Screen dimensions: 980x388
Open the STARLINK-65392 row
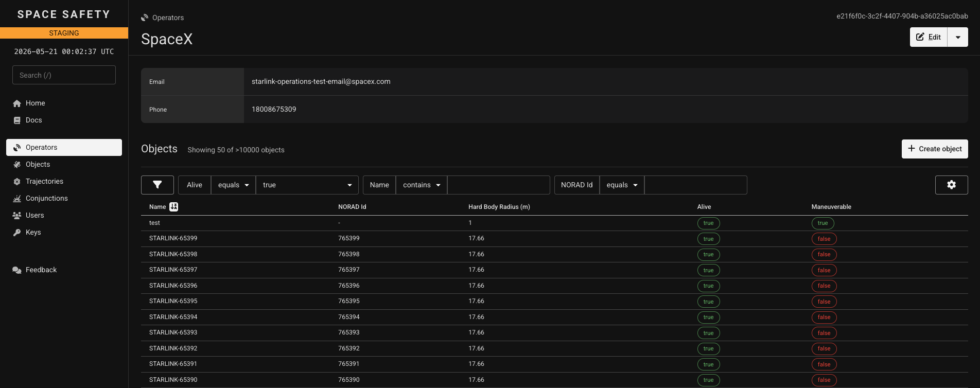(554, 348)
